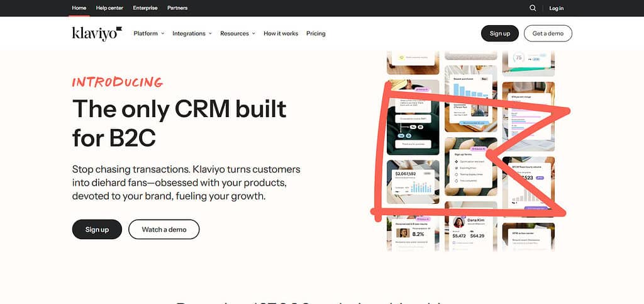
Task: Go to the Pricing page
Action: [316, 34]
